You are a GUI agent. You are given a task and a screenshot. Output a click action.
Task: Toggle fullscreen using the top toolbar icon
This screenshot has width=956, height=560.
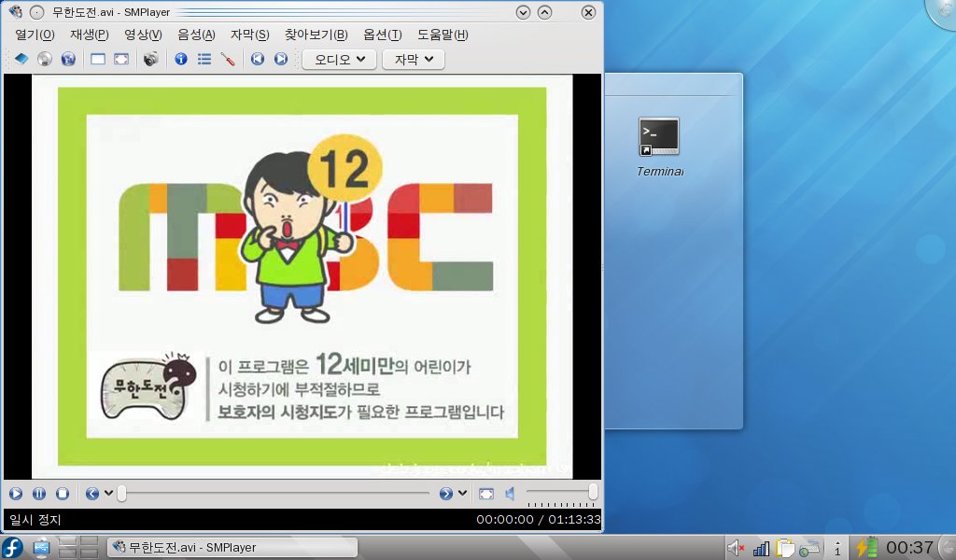121,59
